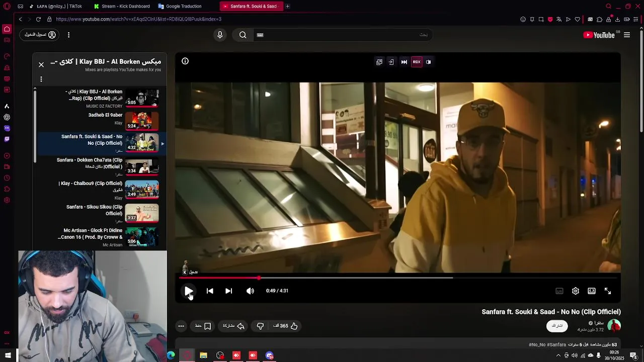
Task: Close the Klay BBJ mix playlist panel
Action: 41,64
